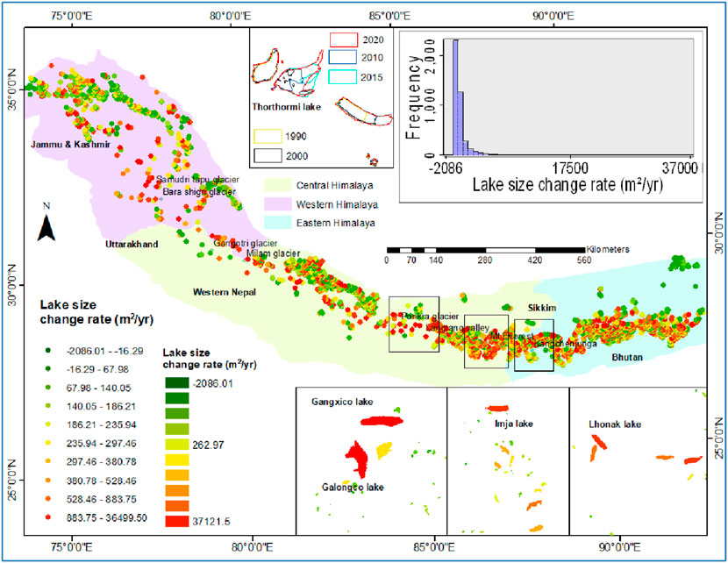Click the Bhutan label
The image size is (728, 563).
pos(627,357)
